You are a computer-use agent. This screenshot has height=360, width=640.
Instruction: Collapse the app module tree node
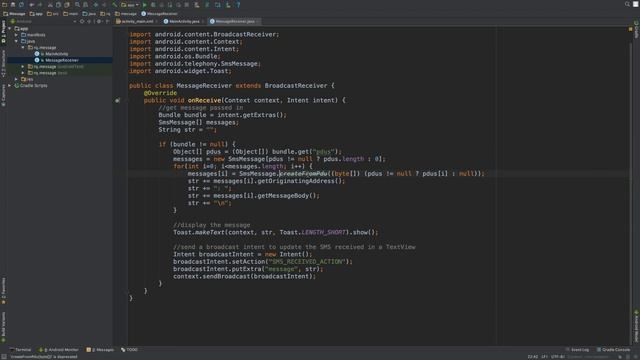[x=10, y=29]
